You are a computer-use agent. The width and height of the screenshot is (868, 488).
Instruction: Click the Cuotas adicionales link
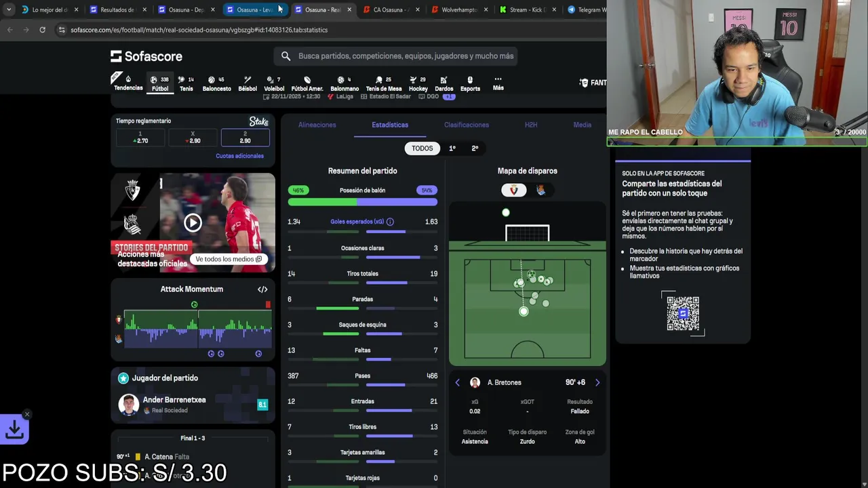point(239,156)
